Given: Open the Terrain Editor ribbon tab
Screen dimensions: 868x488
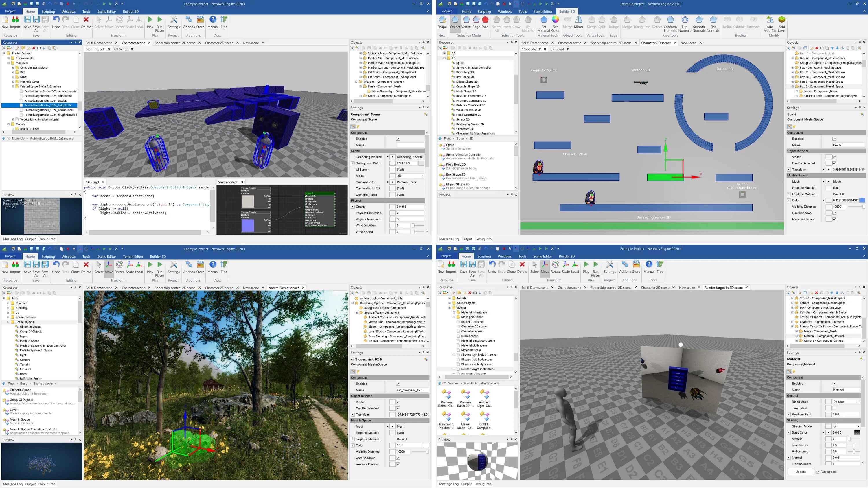Looking at the screenshot, I should click(x=133, y=257).
